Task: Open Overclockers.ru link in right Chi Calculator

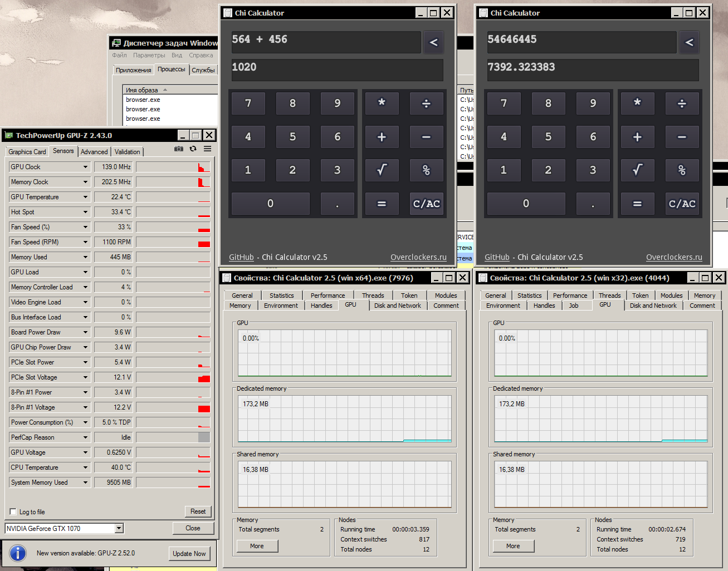Action: tap(674, 257)
